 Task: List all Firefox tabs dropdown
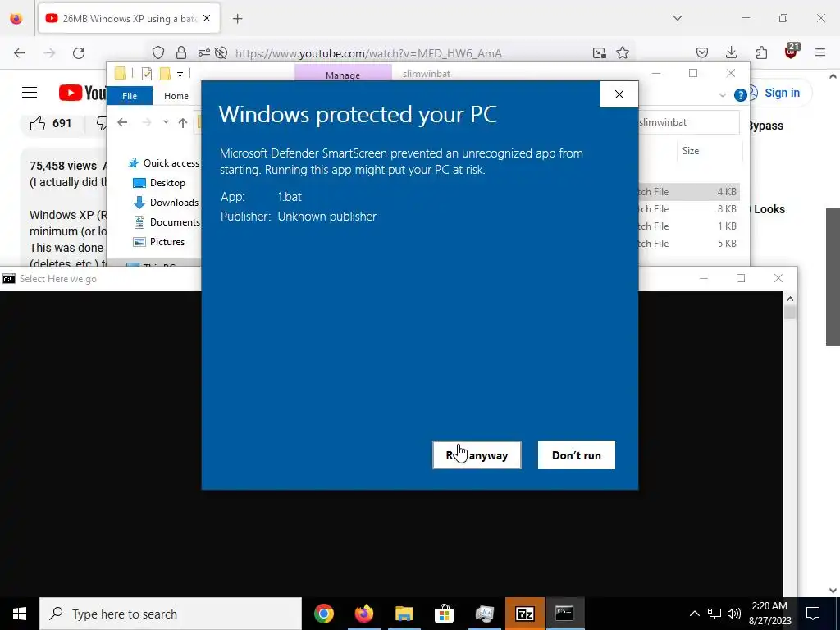pos(678,18)
